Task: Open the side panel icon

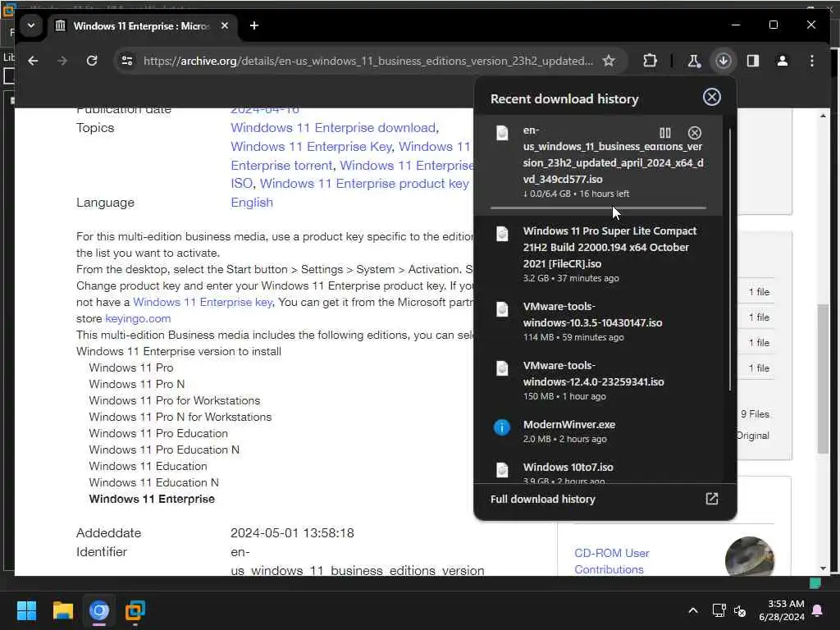Action: point(753,61)
